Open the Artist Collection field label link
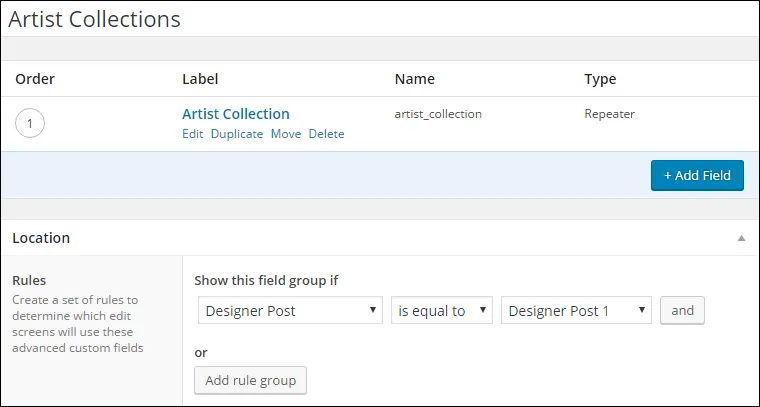 tap(236, 114)
